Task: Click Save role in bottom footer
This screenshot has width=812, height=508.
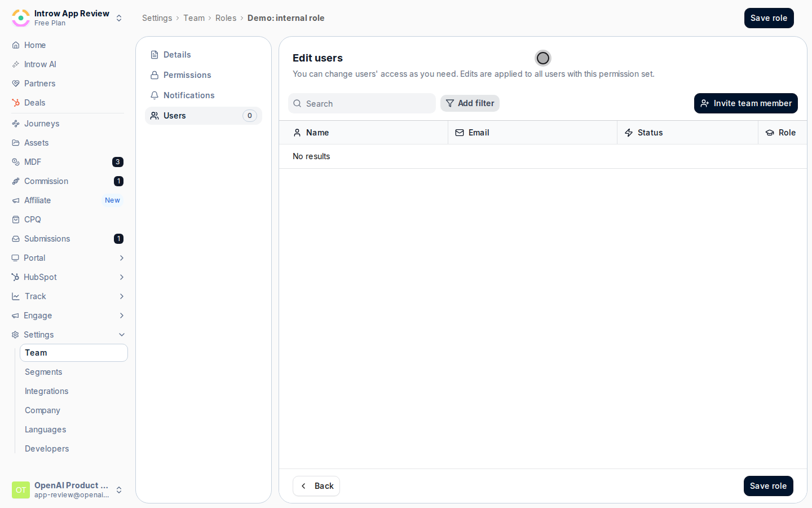Action: point(769,486)
